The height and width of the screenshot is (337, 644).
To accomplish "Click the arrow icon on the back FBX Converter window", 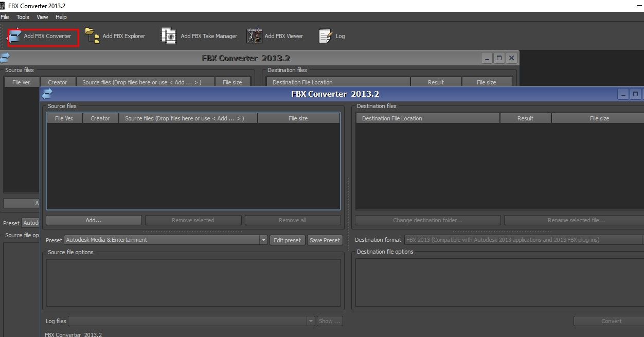I will (5, 58).
